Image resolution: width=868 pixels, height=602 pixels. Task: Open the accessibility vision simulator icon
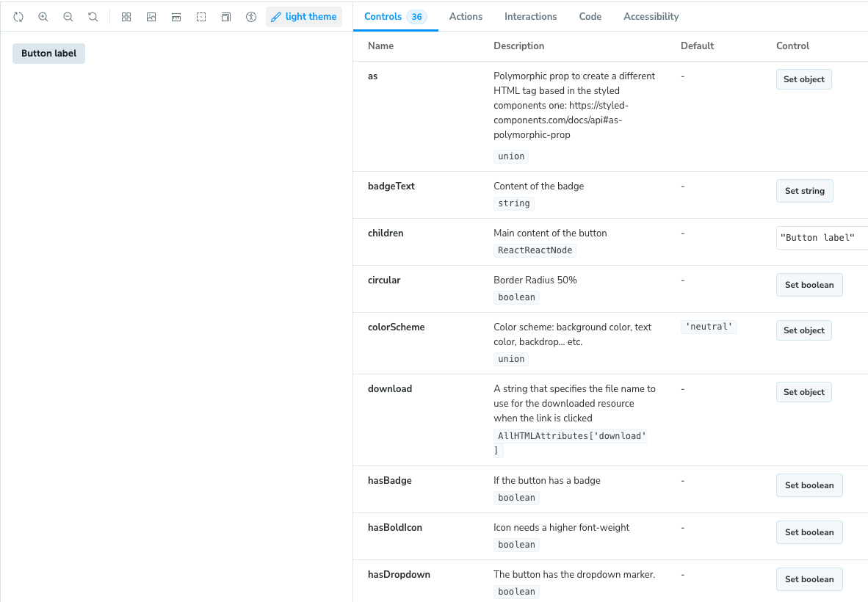251,17
